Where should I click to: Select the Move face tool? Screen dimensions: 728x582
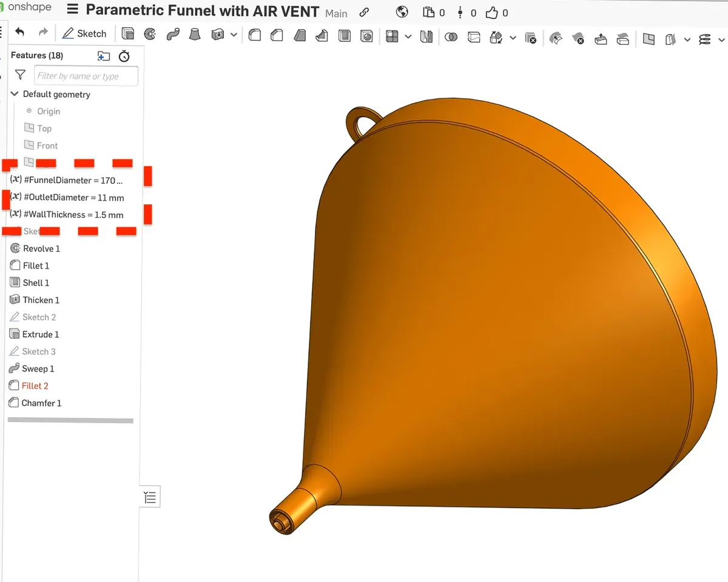[601, 39]
